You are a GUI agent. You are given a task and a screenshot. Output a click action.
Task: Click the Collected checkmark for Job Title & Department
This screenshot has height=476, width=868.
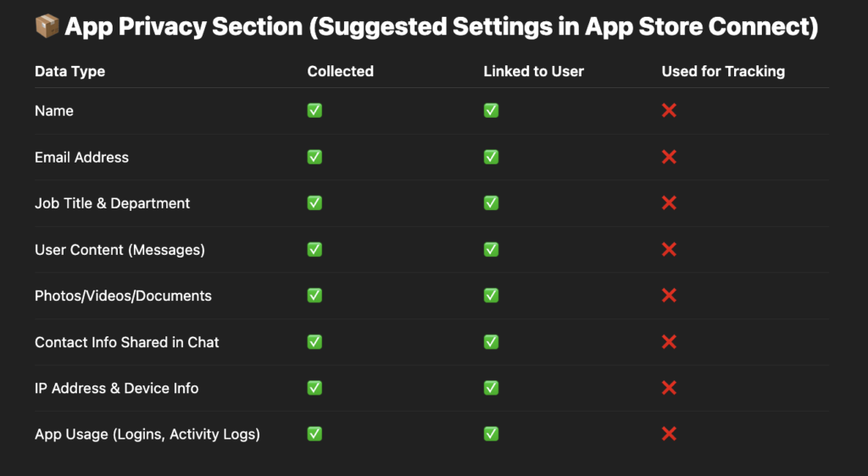coord(314,203)
